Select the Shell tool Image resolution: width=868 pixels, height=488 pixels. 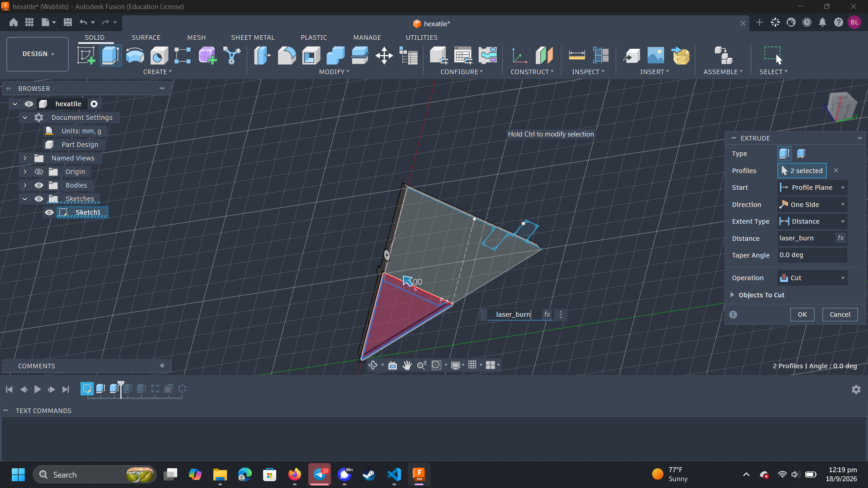click(x=311, y=56)
